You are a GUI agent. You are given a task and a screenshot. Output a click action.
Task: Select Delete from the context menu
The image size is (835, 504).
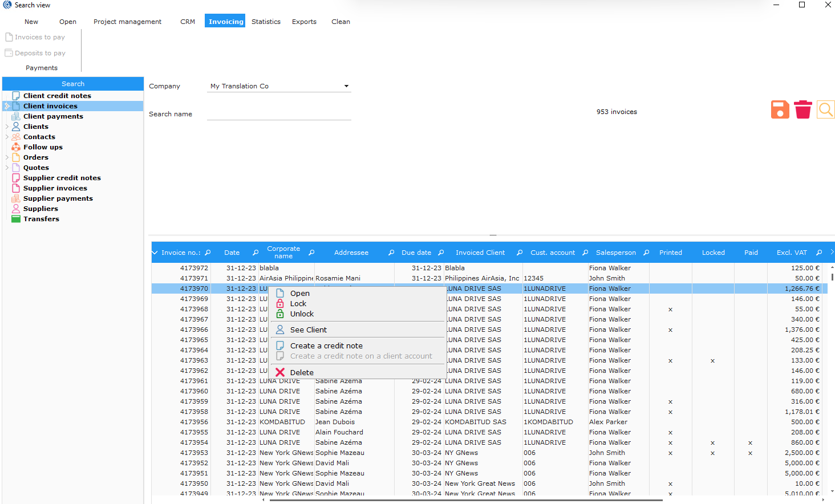coord(301,372)
